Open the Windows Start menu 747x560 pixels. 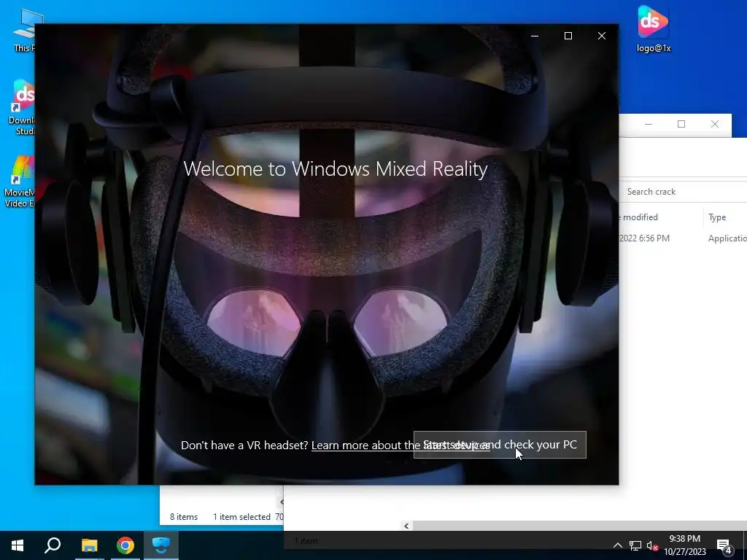point(18,545)
